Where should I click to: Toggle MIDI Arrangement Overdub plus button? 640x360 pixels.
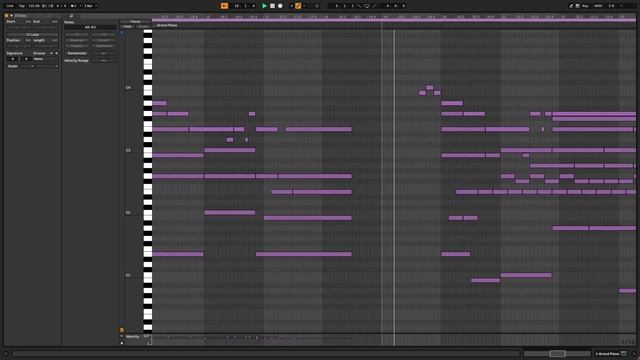291,6
